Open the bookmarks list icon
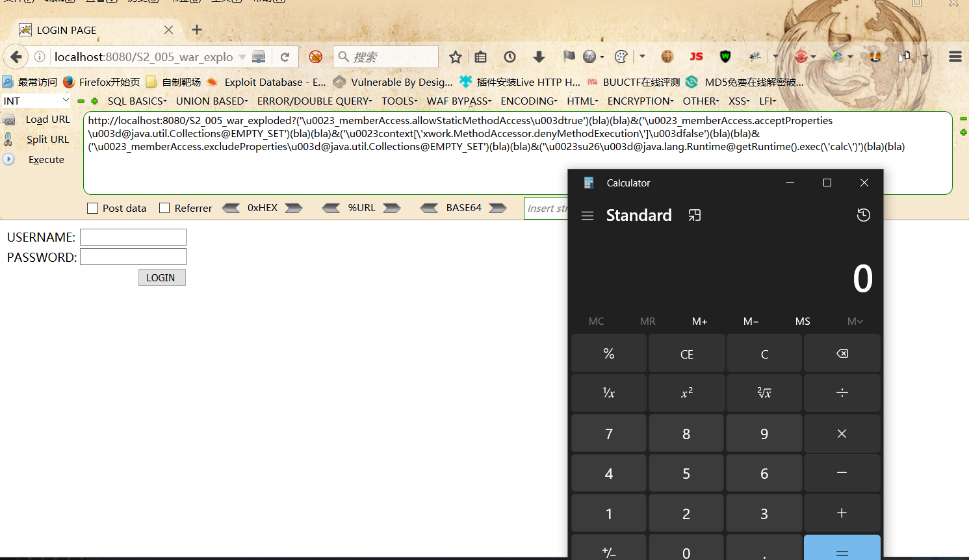The image size is (969, 560). pyautogui.click(x=480, y=57)
